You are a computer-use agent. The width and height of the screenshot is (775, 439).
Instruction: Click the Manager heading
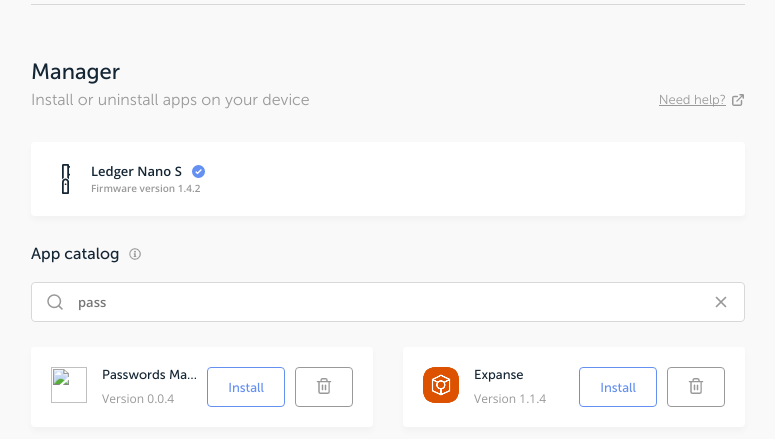pyautogui.click(x=76, y=71)
